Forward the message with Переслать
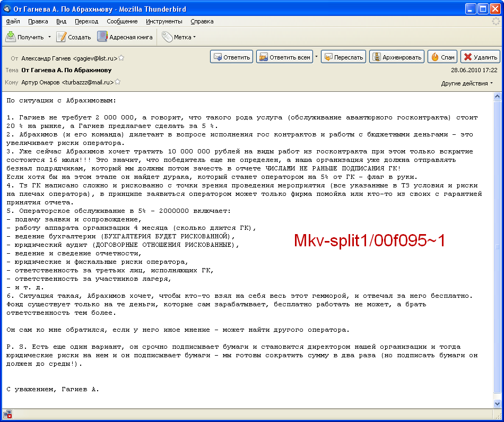Screen dimensions: 504x422 tap(343, 57)
